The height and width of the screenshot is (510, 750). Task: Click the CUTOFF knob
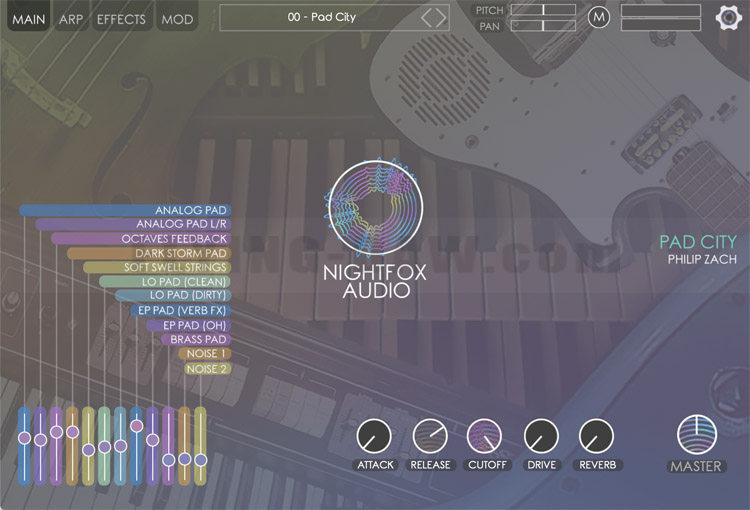[484, 436]
